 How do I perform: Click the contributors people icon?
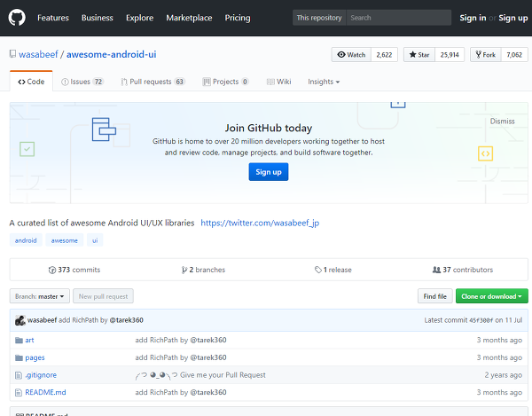436,270
